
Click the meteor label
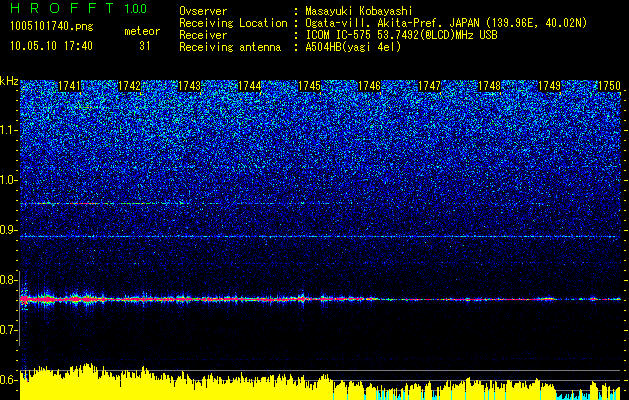142,31
